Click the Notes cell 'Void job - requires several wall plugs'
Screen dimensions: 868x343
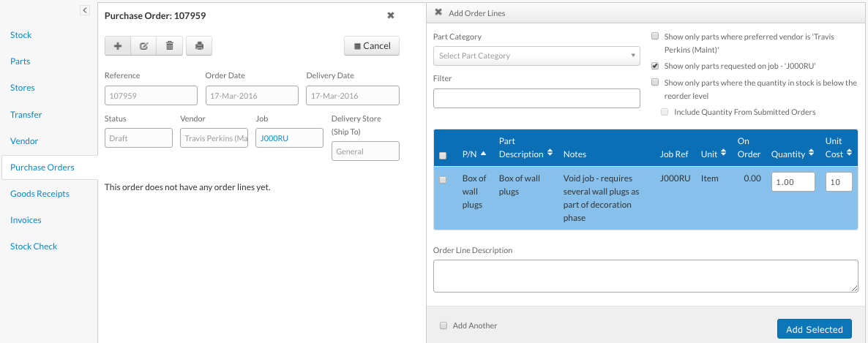coord(602,198)
